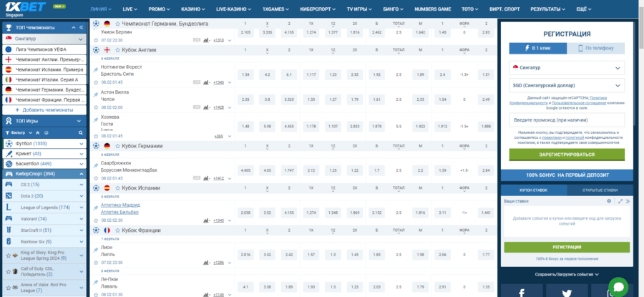Click the search magnifier in the sports filter bar
Viewport: 644px width, 297px height.
(82, 132)
